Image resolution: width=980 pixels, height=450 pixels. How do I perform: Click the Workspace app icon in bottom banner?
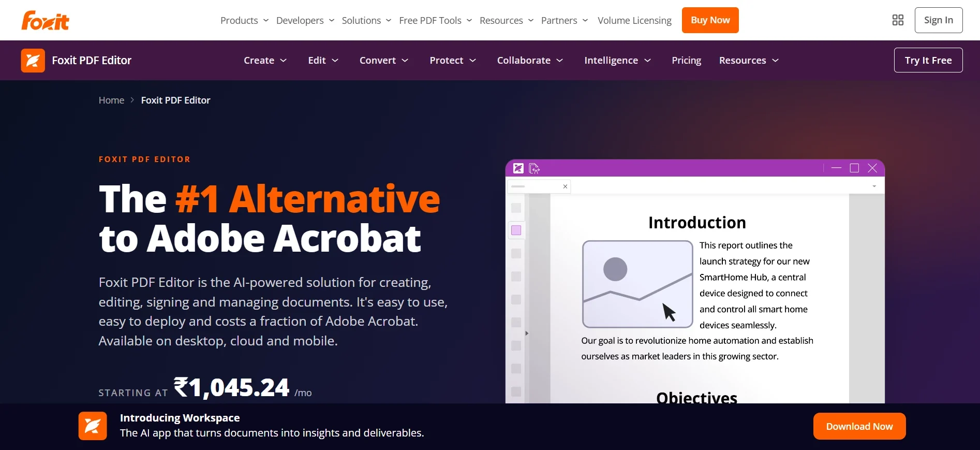coord(93,426)
